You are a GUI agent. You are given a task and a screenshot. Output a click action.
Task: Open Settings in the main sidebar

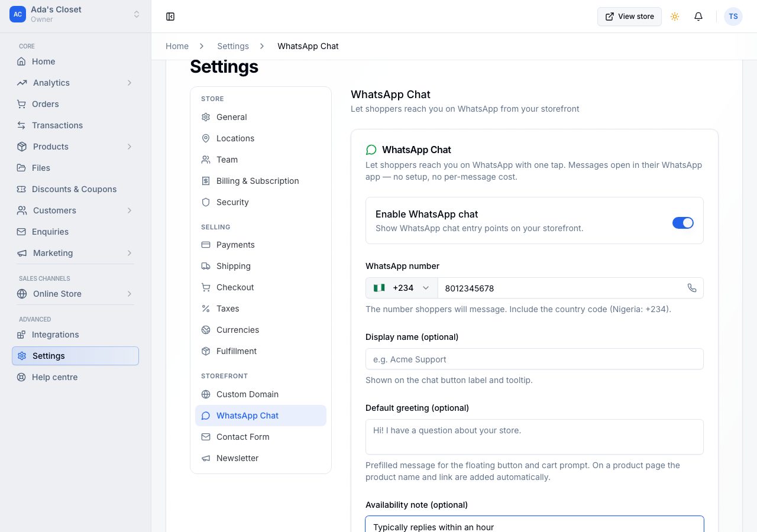(75, 356)
